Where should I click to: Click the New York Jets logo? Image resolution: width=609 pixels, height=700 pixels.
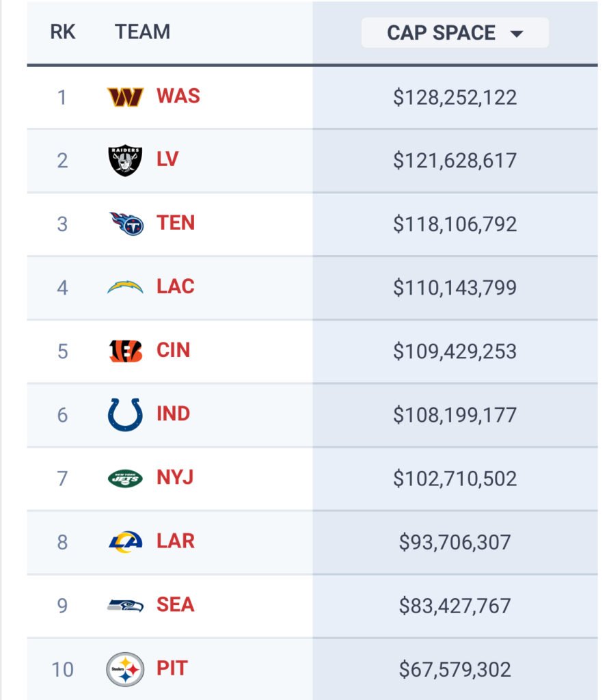pyautogui.click(x=125, y=478)
